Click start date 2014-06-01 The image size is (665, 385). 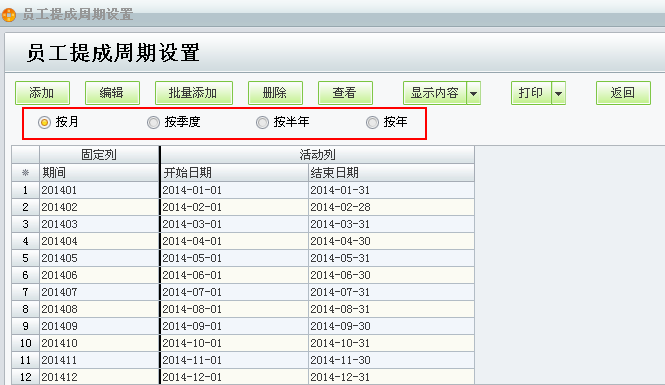click(235, 275)
